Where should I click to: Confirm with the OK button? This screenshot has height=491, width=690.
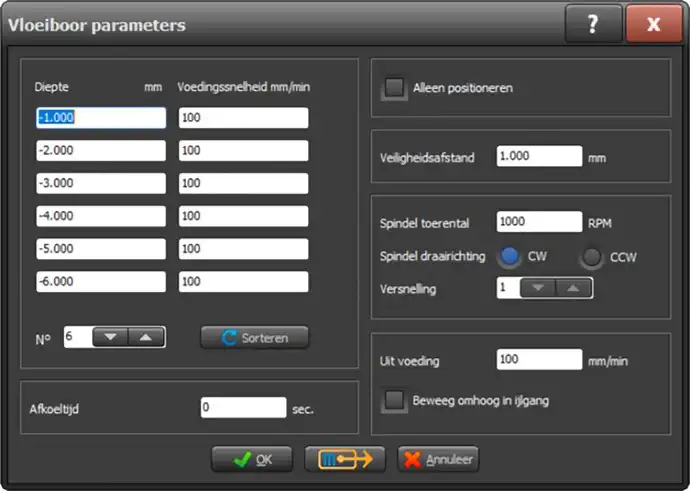(252, 459)
